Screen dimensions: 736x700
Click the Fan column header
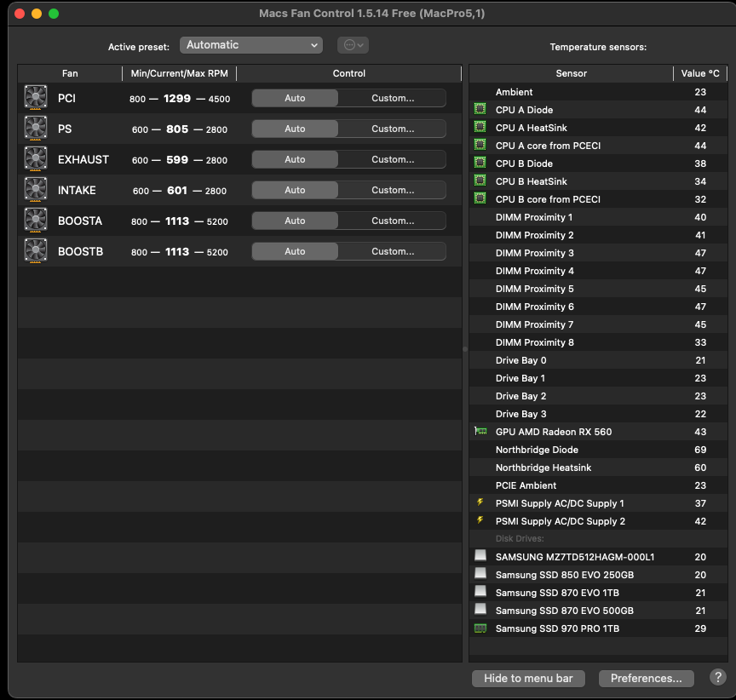[x=70, y=73]
